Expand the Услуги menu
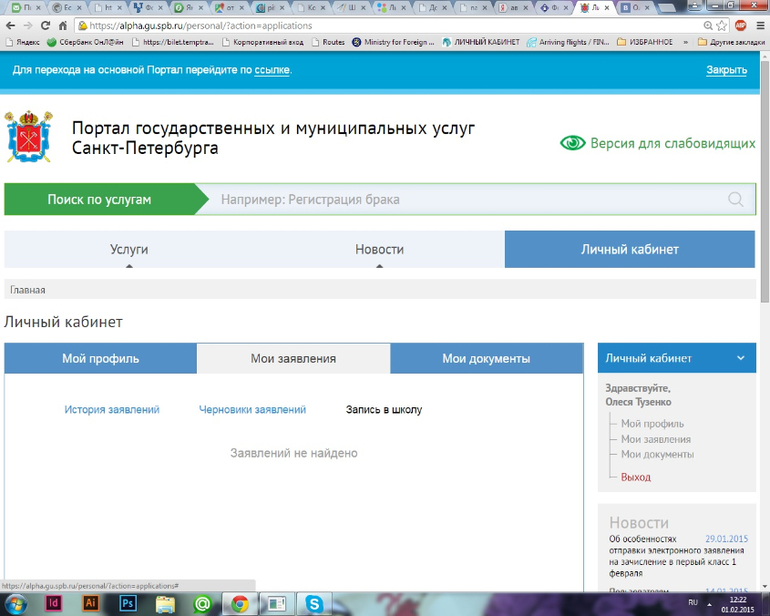 tap(129, 249)
